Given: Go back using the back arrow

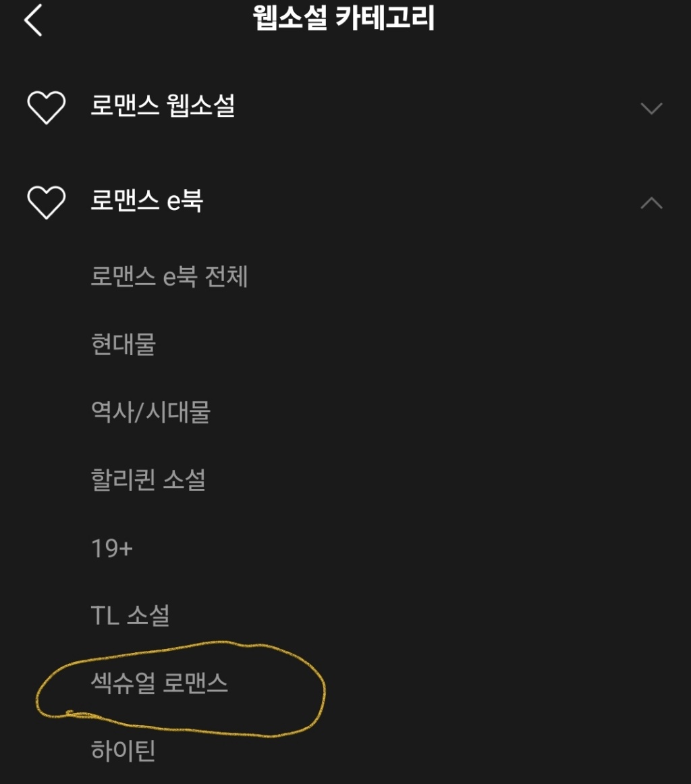Looking at the screenshot, I should [33, 20].
